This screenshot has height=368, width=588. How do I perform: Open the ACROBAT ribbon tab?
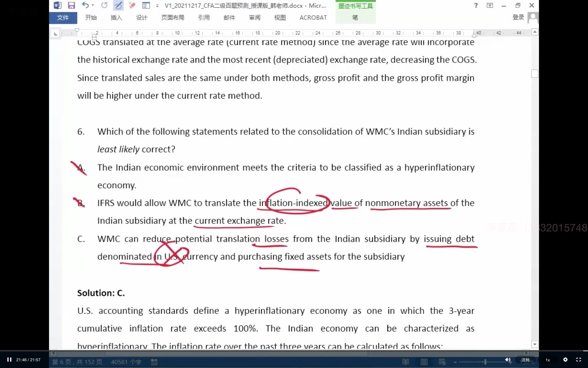313,18
